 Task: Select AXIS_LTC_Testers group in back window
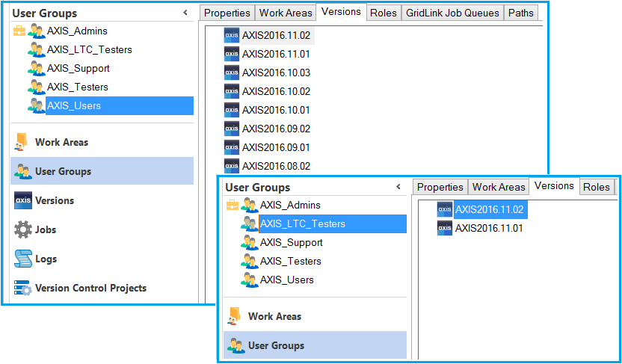pyautogui.click(x=89, y=49)
